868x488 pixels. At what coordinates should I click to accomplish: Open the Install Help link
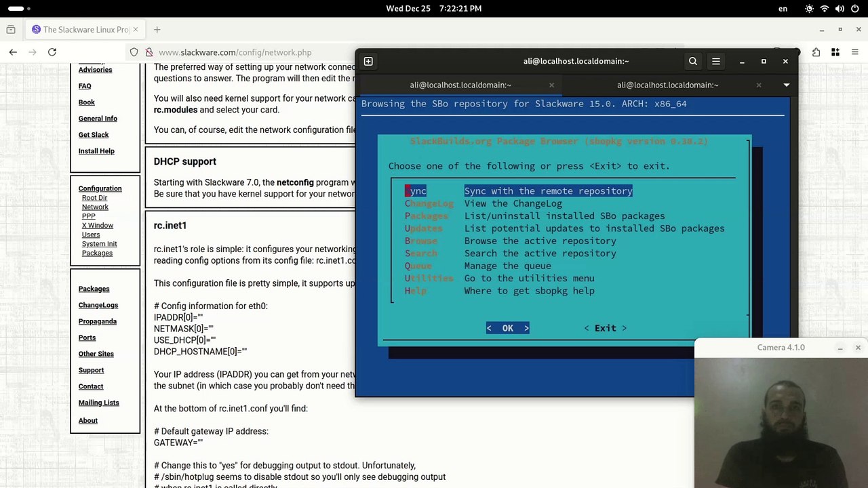[96, 151]
